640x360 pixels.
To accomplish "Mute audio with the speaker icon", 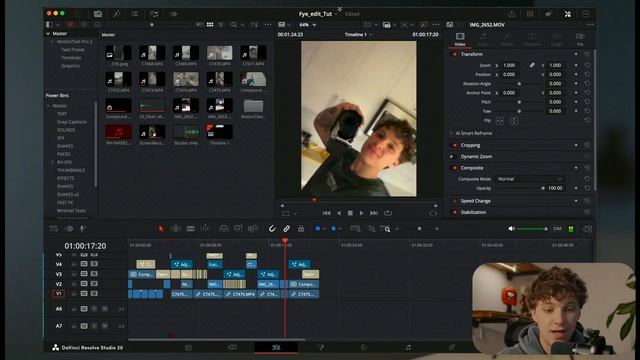I will pos(511,229).
